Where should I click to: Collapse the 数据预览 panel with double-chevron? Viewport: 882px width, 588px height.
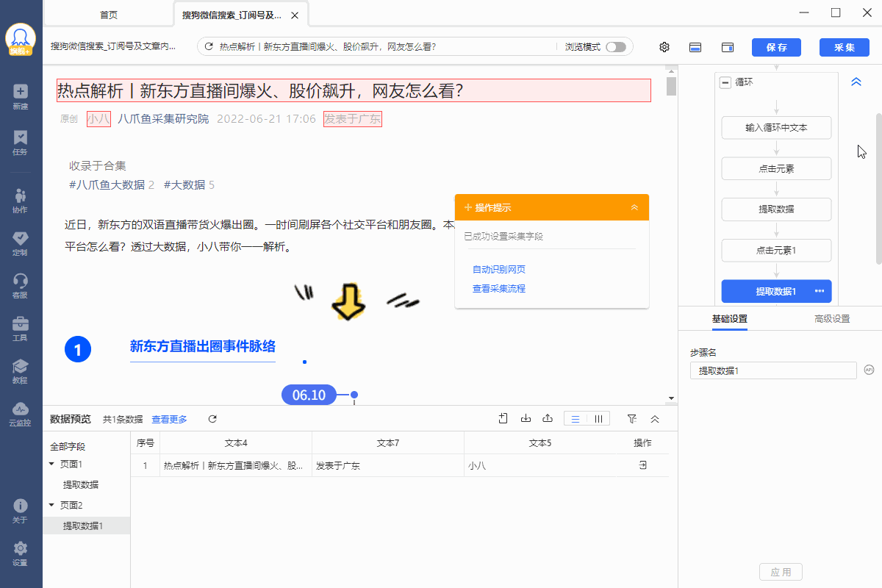click(x=655, y=419)
